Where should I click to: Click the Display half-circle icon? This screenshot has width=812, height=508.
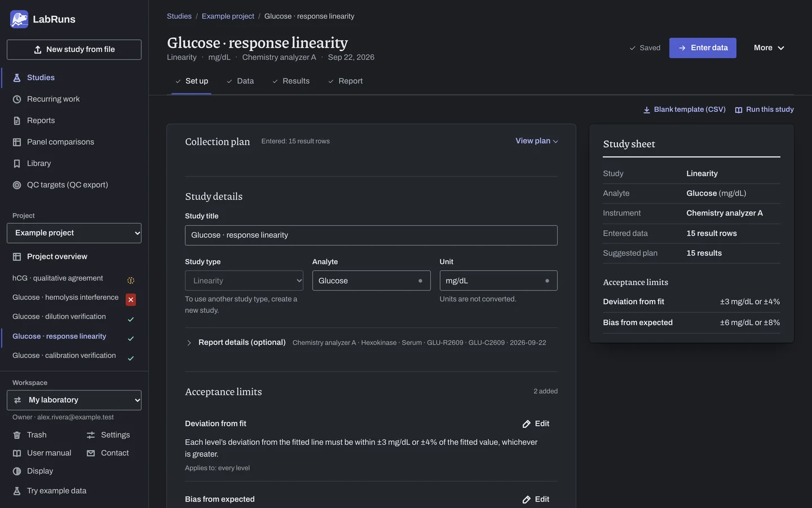17,471
